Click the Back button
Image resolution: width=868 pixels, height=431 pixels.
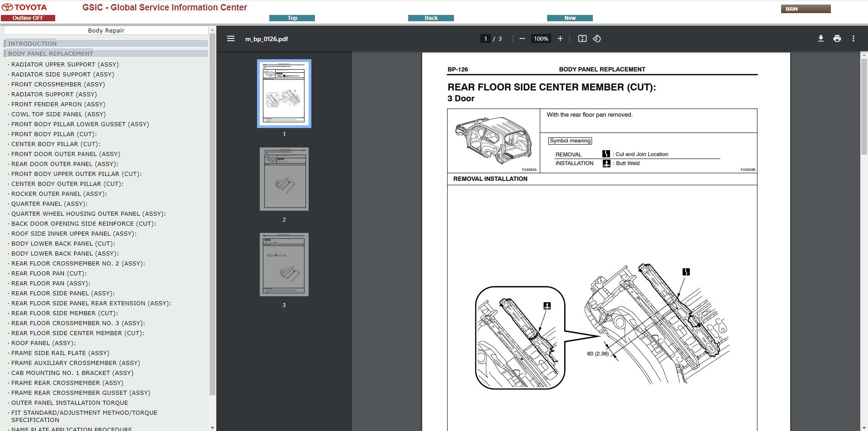(431, 18)
